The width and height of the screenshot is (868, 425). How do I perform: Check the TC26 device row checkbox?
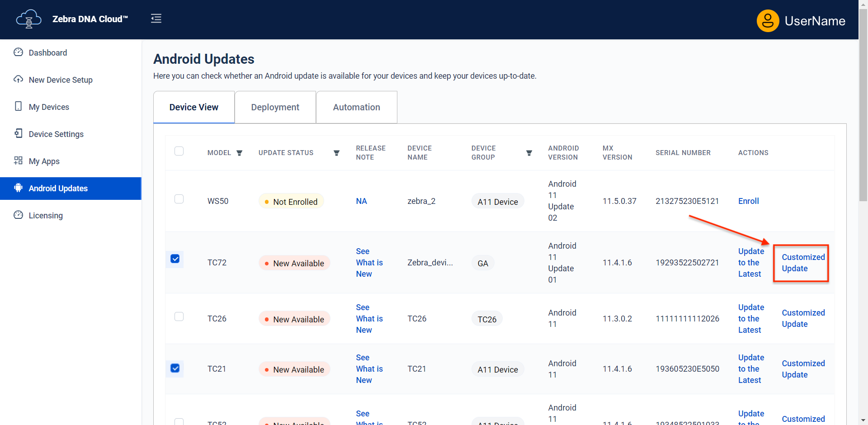(x=179, y=316)
